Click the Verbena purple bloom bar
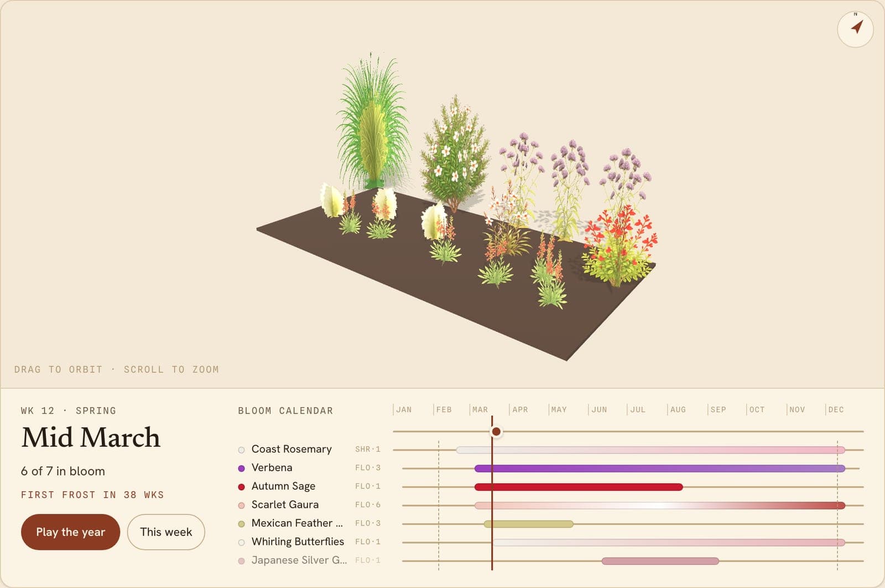The width and height of the screenshot is (885, 588). [660, 469]
